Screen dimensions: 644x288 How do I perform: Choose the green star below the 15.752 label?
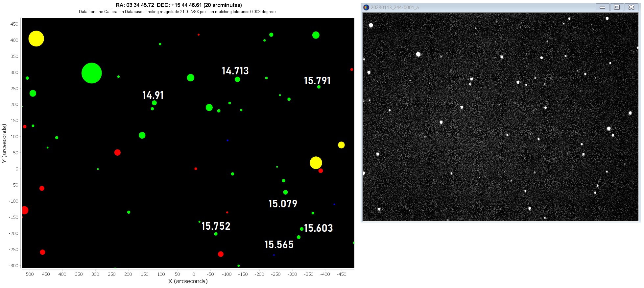tap(216, 234)
